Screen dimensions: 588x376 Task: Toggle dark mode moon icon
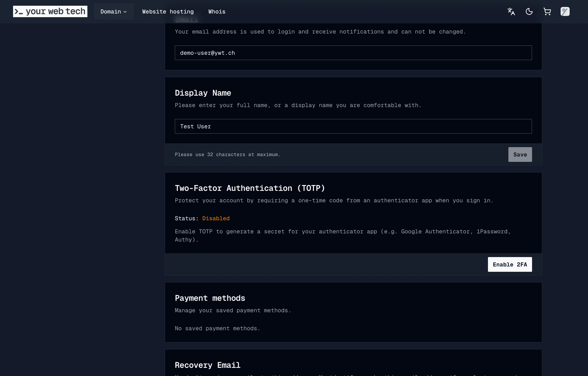tap(529, 11)
